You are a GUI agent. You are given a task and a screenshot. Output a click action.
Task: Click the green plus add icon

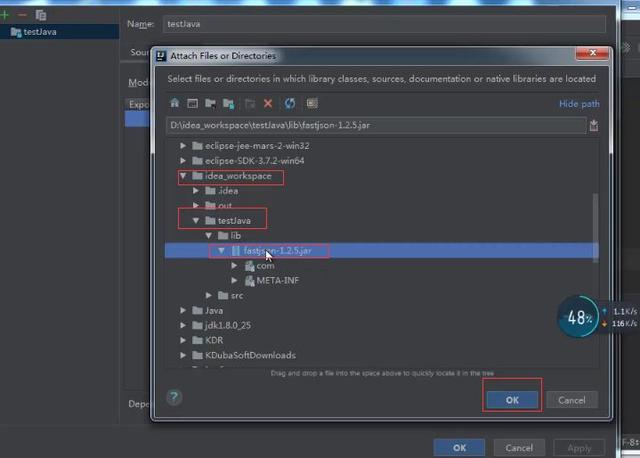[5, 15]
